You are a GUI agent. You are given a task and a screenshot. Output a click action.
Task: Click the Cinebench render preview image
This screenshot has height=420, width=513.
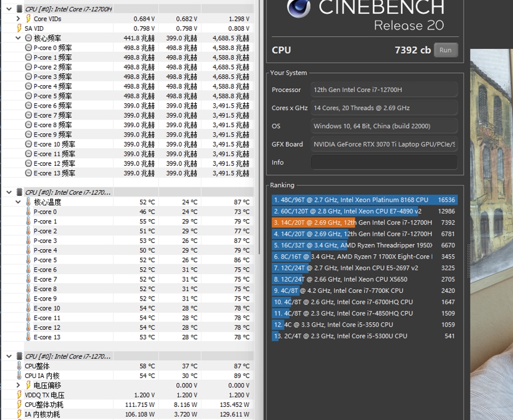tap(491, 234)
